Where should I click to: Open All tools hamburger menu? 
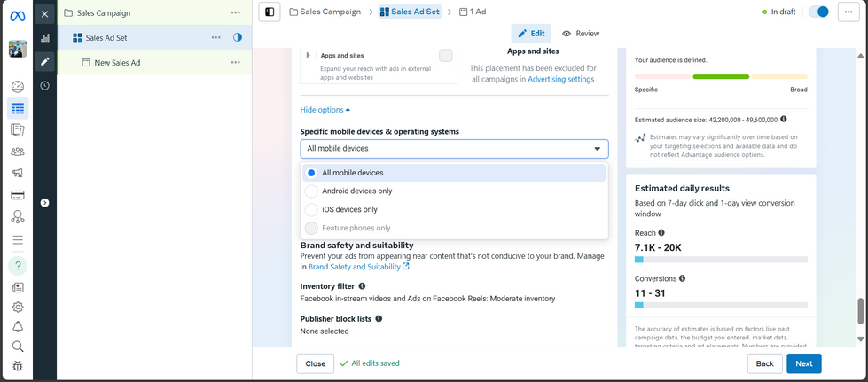(18, 239)
